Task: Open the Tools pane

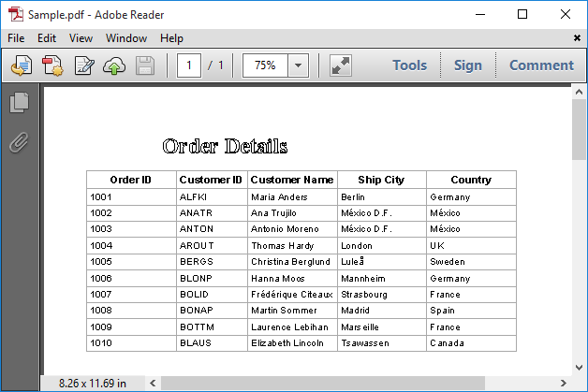Action: click(409, 65)
